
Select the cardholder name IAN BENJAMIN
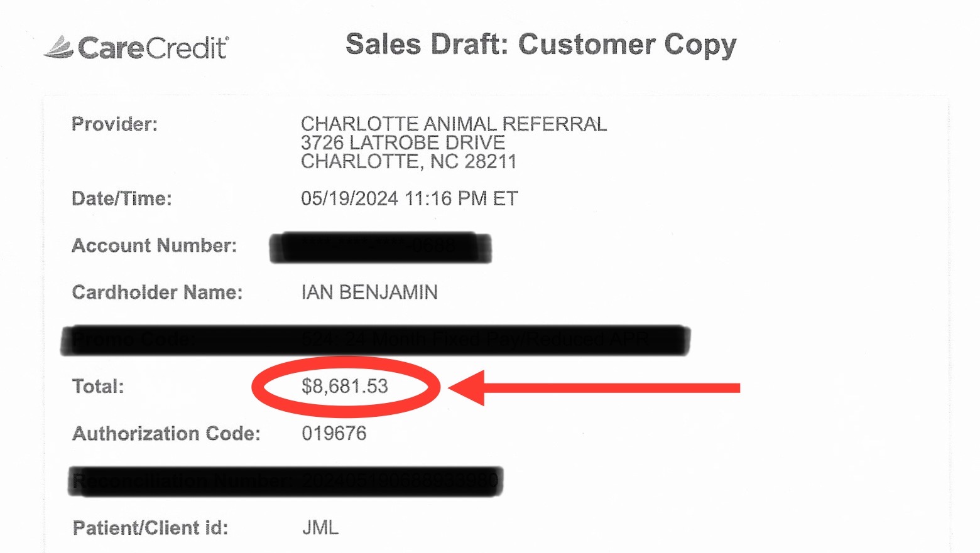369,293
